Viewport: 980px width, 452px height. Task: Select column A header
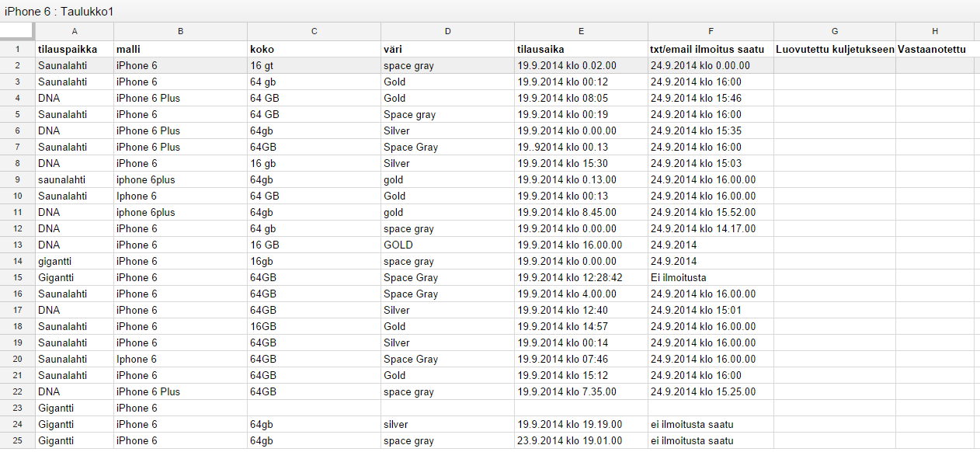[75, 31]
